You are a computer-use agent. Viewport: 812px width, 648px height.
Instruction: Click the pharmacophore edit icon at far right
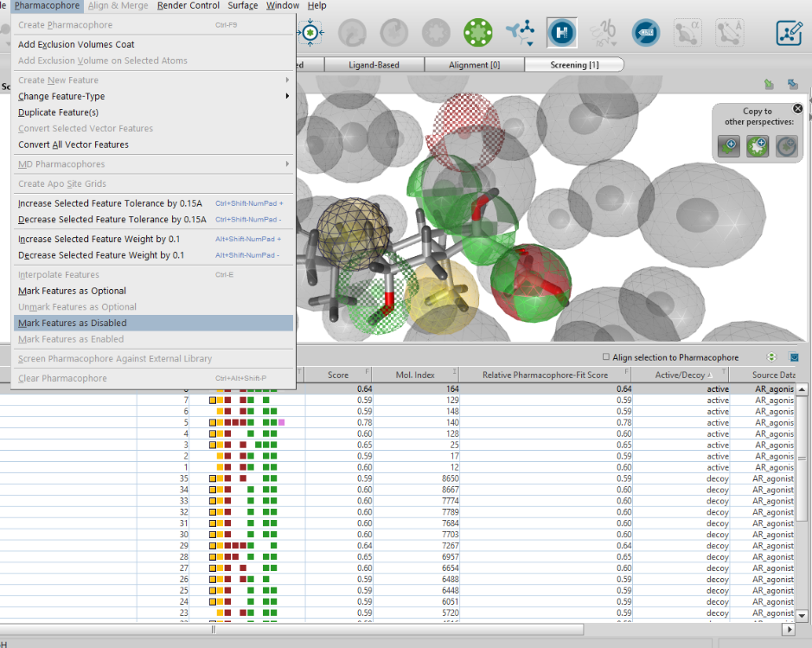(x=789, y=33)
